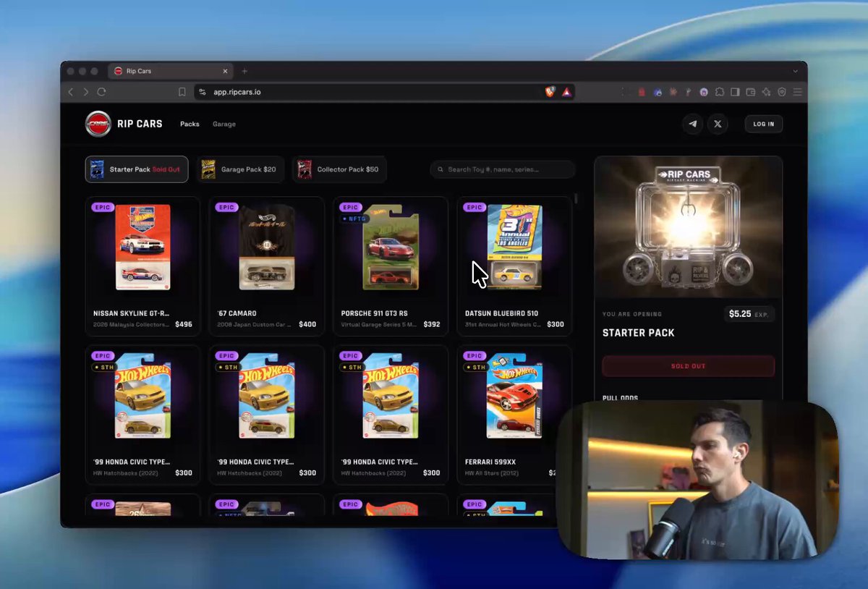Reload the app.ripcars.io page
The height and width of the screenshot is (589, 868).
click(101, 92)
